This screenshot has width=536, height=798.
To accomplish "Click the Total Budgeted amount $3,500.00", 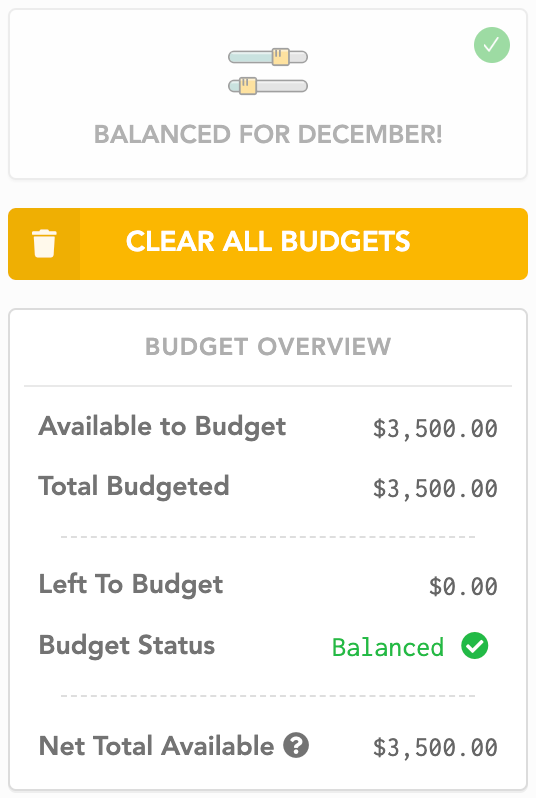I will click(x=435, y=489).
